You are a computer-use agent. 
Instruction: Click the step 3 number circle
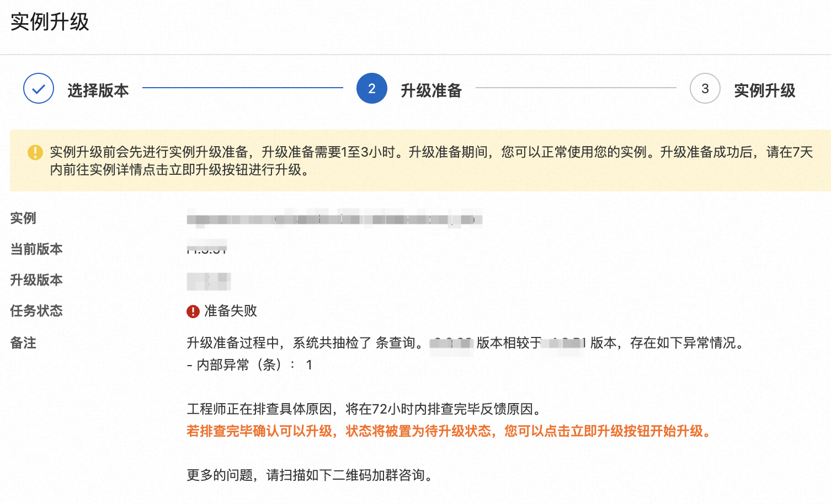coord(705,88)
